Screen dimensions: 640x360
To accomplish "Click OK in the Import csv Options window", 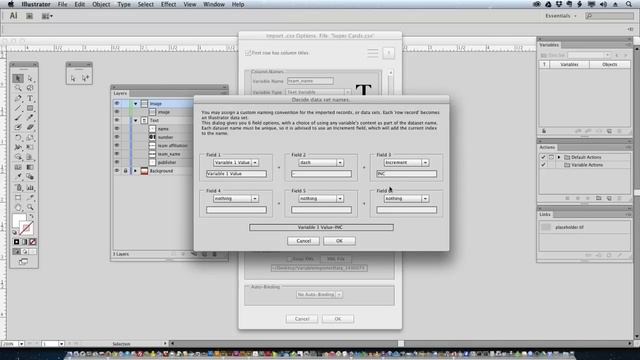I will (x=338, y=319).
